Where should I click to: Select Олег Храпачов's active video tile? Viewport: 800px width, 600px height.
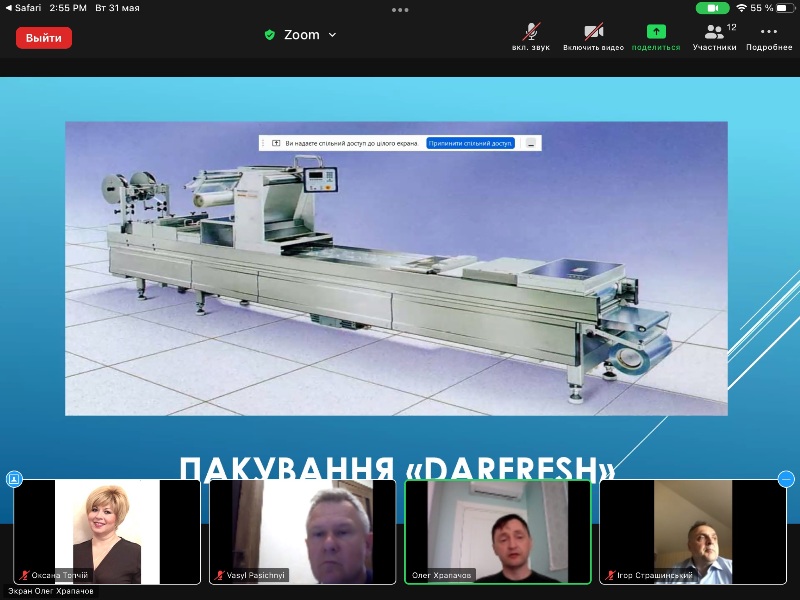click(498, 531)
